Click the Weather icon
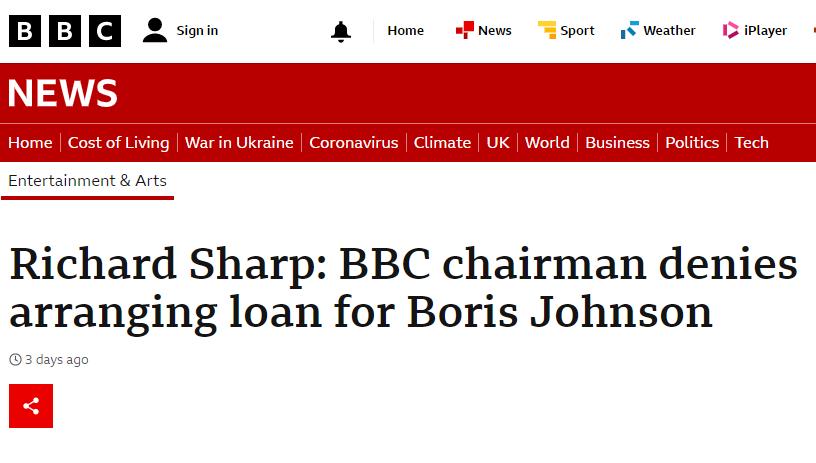 (630, 30)
